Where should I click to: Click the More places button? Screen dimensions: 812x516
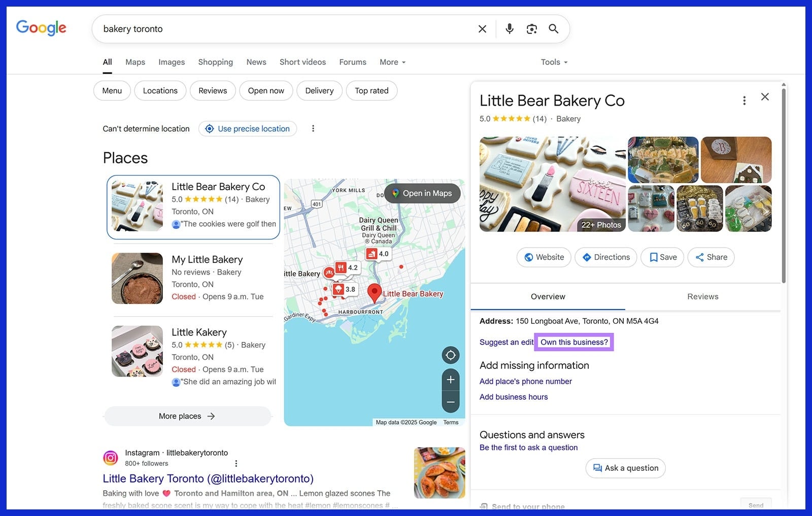(x=187, y=416)
